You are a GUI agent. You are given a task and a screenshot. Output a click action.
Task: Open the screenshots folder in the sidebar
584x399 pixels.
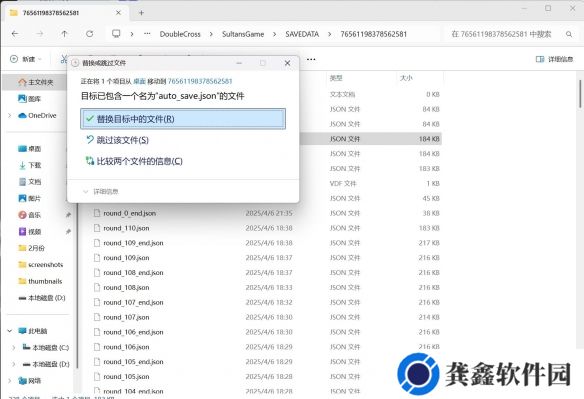tap(41, 265)
